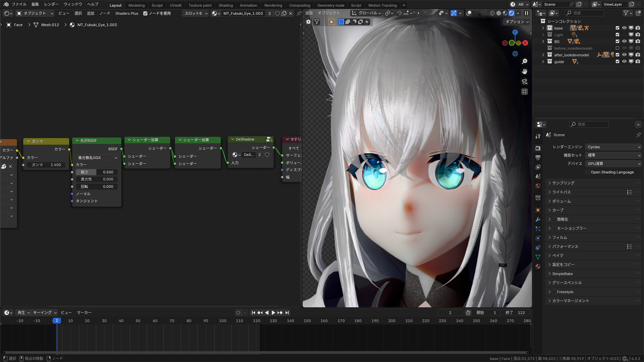The image size is (644, 362).
Task: Open the Object properties orange square icon
Action: click(x=538, y=210)
